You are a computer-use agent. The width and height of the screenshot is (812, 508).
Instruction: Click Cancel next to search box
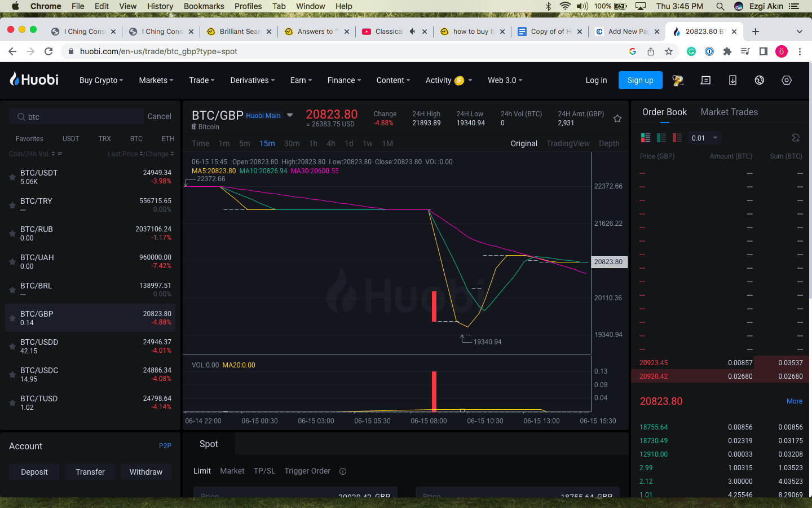159,116
